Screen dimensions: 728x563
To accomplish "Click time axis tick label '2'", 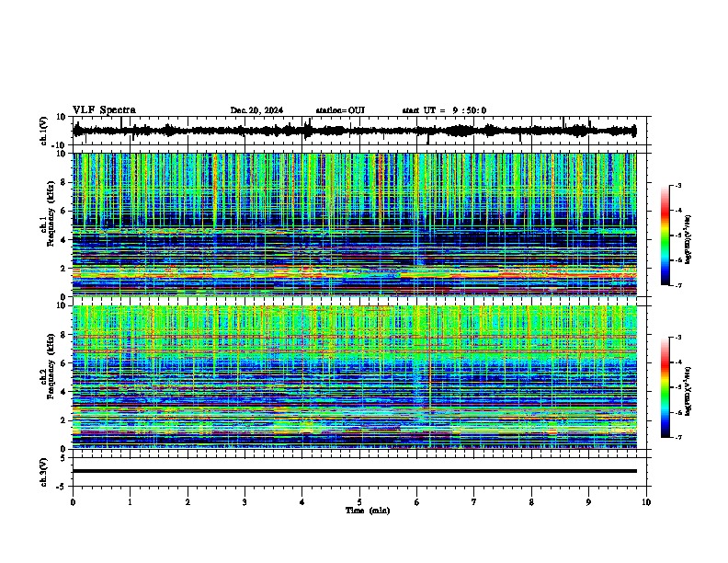I will (188, 502).
